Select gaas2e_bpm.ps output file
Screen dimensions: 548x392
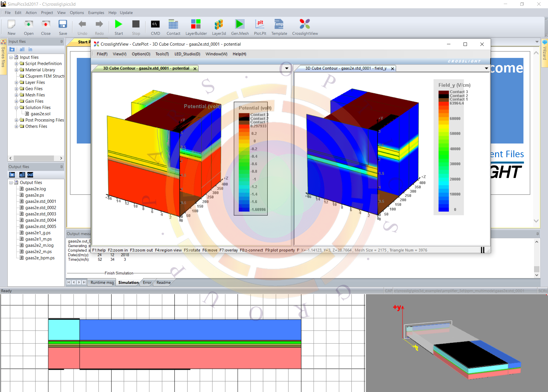pos(40,258)
